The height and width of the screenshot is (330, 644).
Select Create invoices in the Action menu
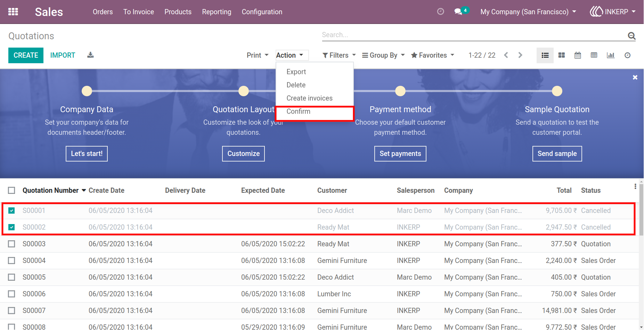[x=315, y=98]
